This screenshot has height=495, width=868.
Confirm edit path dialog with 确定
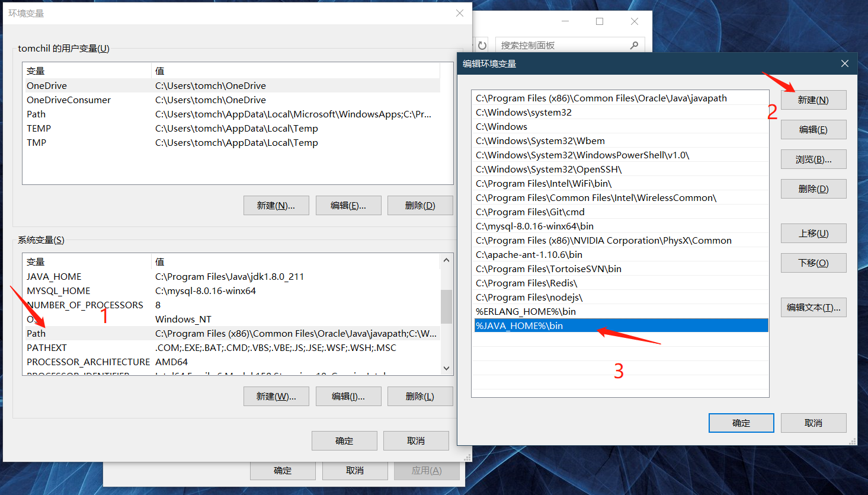741,423
